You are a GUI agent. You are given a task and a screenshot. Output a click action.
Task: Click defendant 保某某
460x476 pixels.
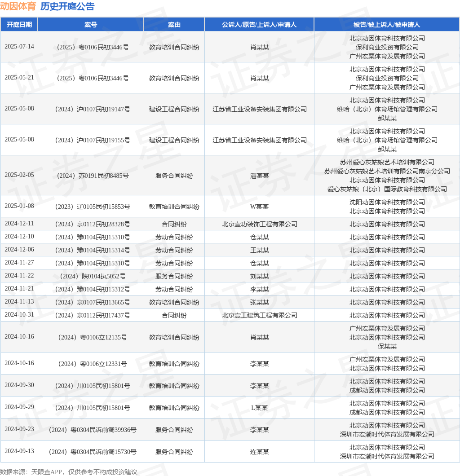coord(387,346)
